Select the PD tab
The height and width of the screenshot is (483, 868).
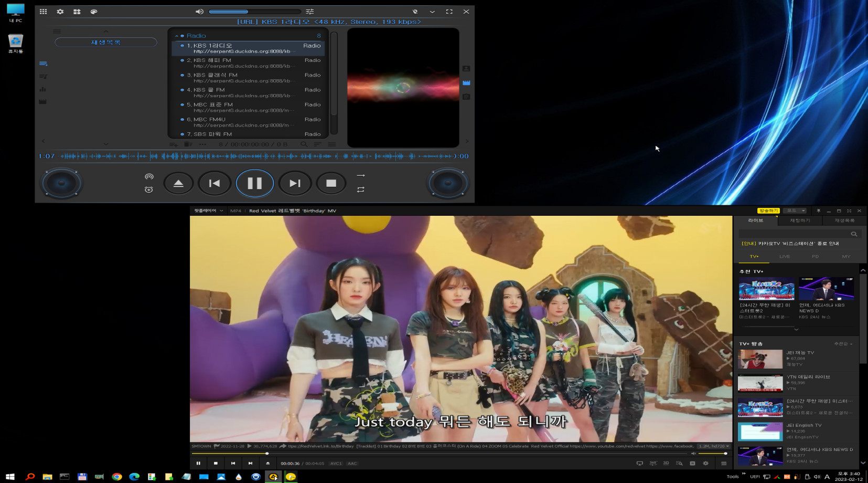(x=815, y=257)
